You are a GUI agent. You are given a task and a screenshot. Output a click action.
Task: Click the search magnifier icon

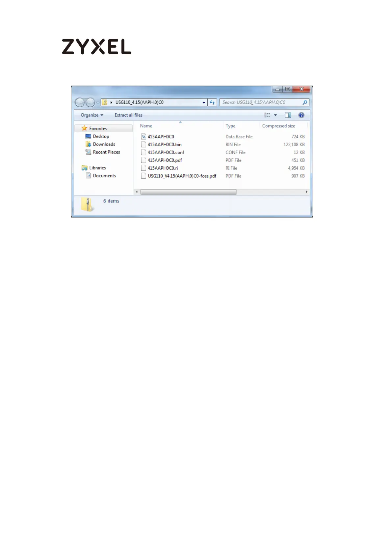tap(305, 102)
